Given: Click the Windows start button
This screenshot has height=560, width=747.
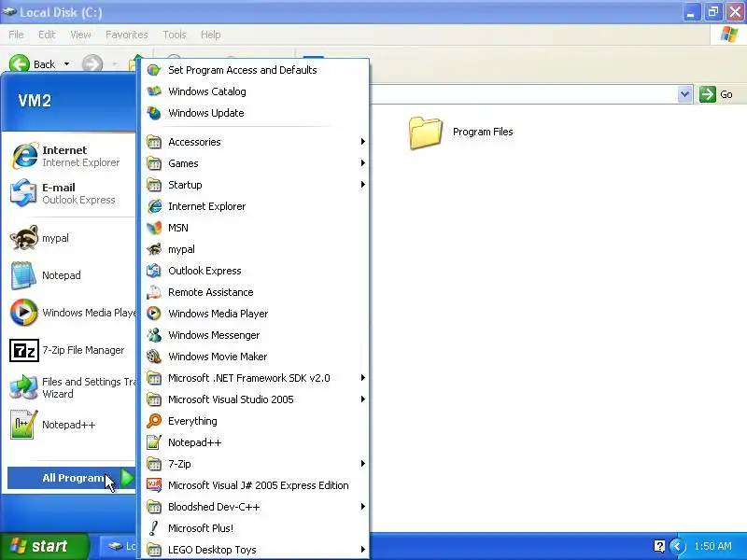Looking at the screenshot, I should 44,546.
